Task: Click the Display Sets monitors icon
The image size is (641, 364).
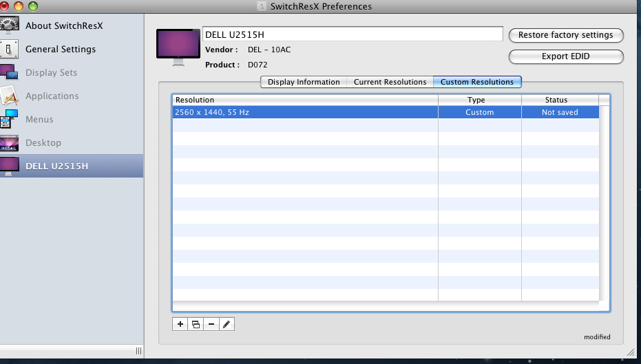Action: [x=9, y=72]
